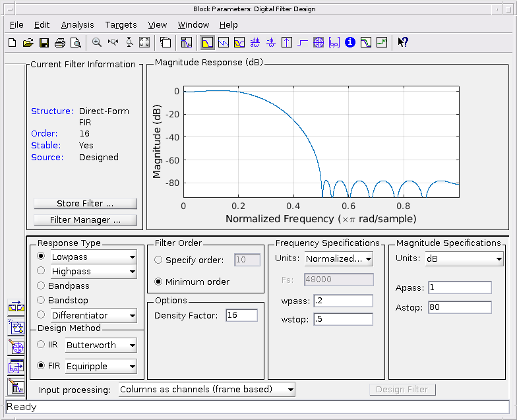Open the Equiripple FIR method dropdown
The image size is (517, 420).
(101, 367)
